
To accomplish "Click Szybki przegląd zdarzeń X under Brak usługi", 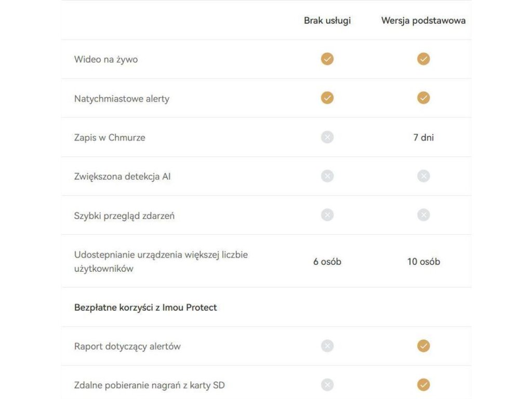I will (x=327, y=215).
